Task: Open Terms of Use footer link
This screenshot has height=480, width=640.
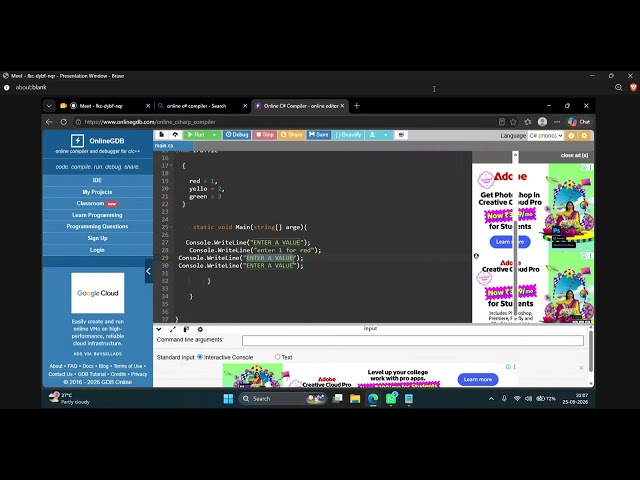Action: 128,366
